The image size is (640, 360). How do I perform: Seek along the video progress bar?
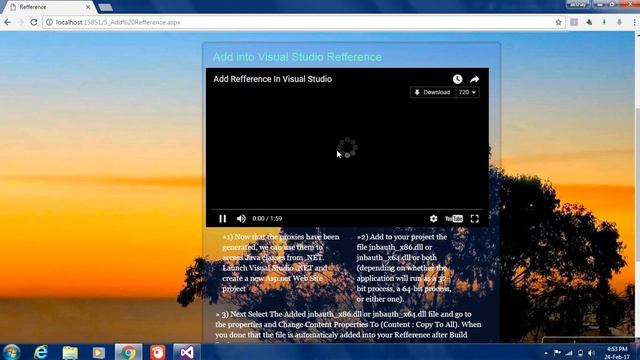click(347, 209)
